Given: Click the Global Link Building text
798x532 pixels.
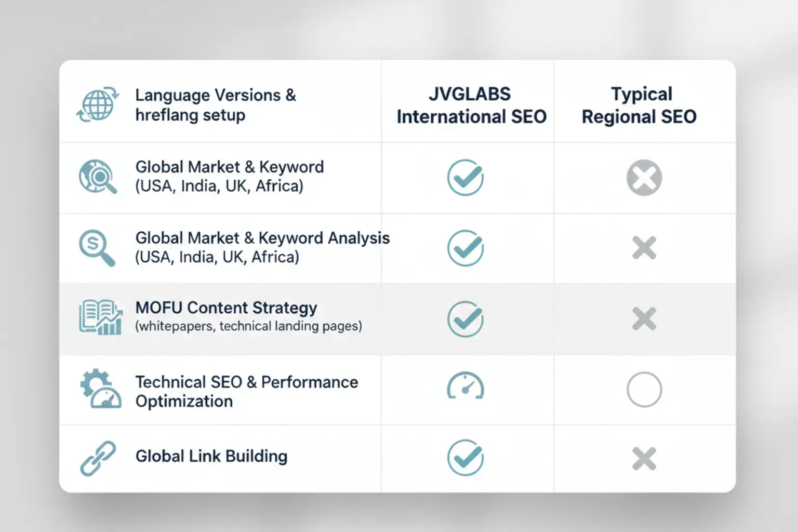Looking at the screenshot, I should click(x=211, y=456).
